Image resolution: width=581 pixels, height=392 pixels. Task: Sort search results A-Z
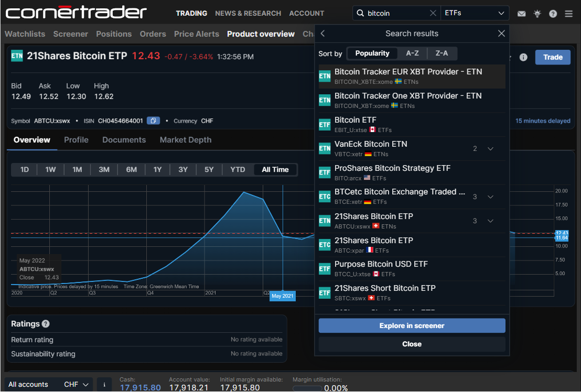point(412,53)
